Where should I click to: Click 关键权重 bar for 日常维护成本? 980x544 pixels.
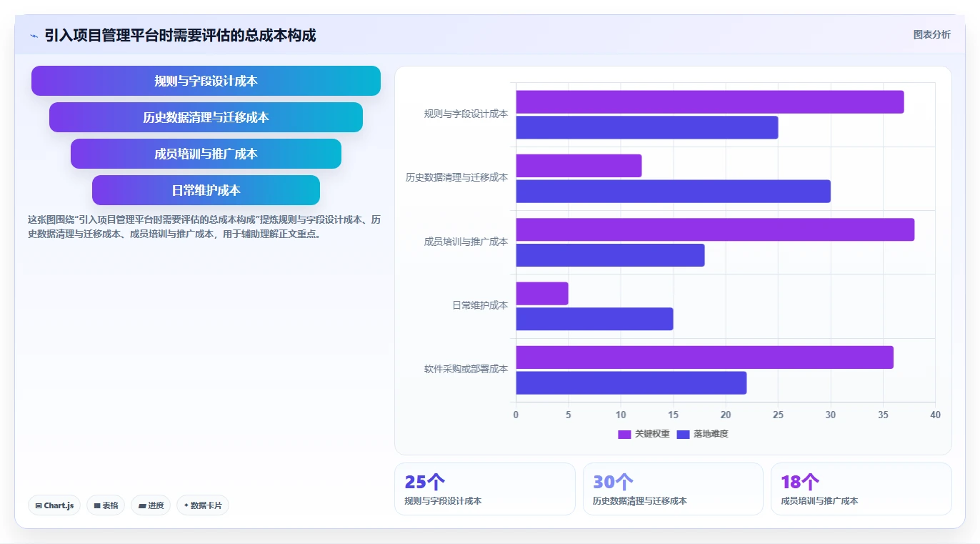coord(542,294)
